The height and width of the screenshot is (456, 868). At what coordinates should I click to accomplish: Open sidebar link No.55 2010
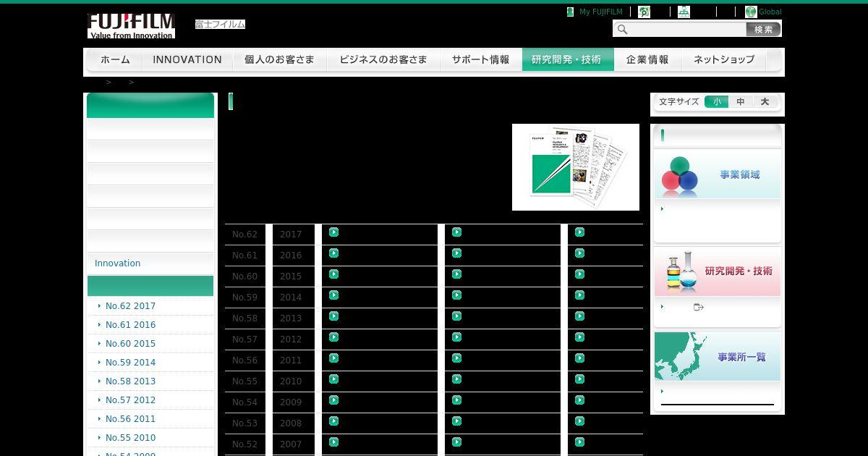130,438
